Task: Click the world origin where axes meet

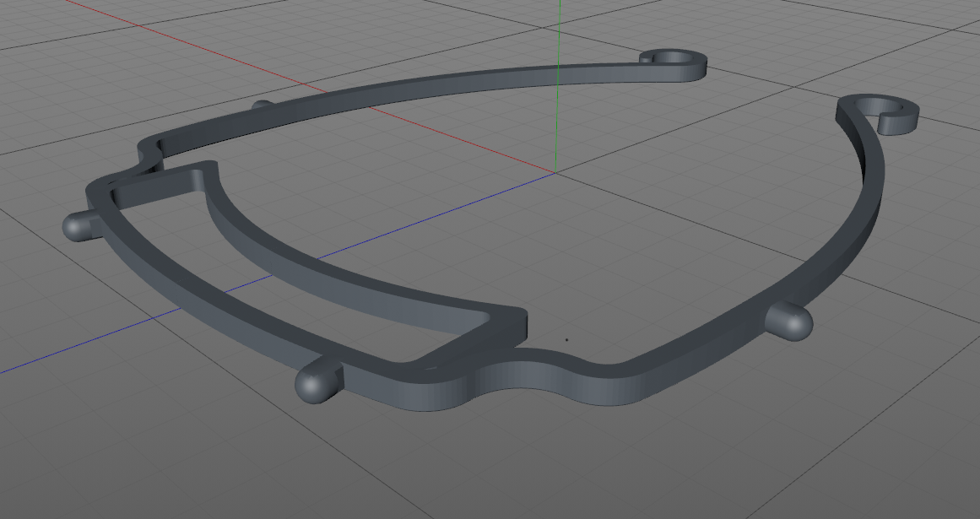Action: pos(555,172)
